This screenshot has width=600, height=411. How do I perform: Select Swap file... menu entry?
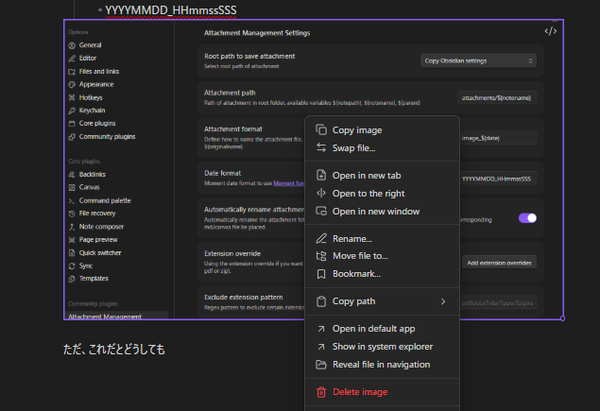(382, 148)
